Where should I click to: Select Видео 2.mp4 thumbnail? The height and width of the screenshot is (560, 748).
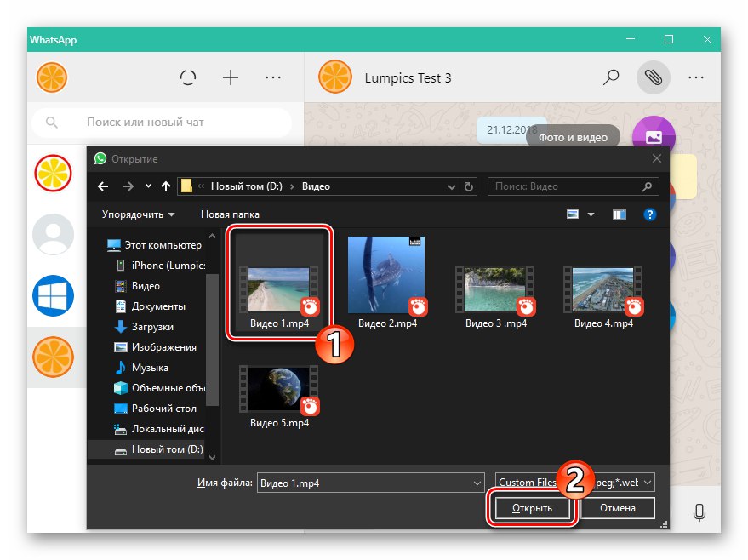click(387, 275)
